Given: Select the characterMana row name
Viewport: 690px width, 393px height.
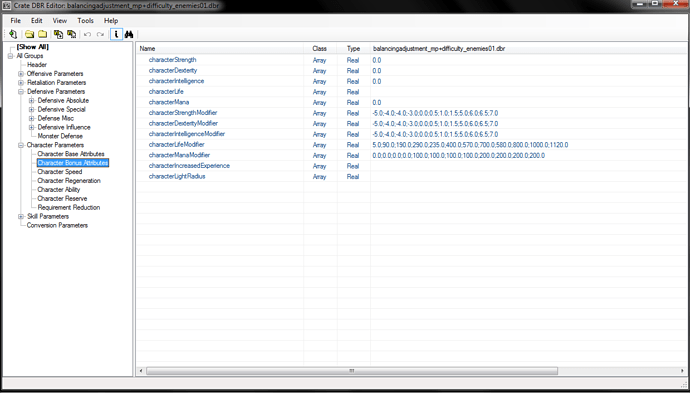Looking at the screenshot, I should [x=169, y=102].
